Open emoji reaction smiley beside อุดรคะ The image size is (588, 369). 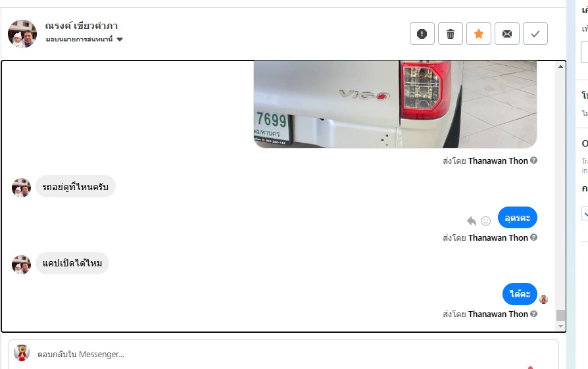[485, 221]
